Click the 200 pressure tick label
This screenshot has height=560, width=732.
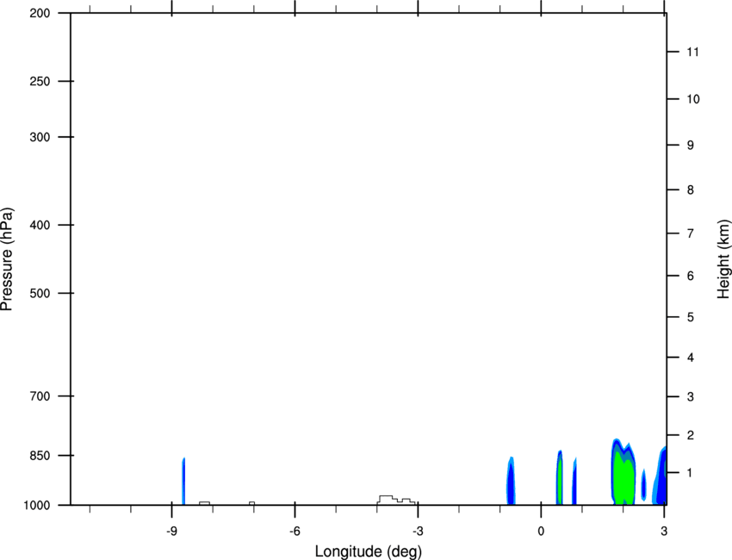pos(40,13)
